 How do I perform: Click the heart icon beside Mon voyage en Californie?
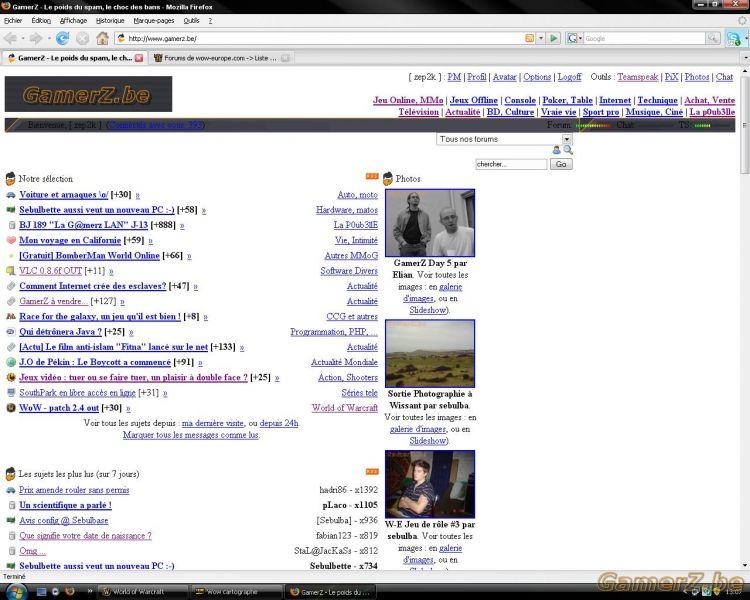click(x=11, y=240)
